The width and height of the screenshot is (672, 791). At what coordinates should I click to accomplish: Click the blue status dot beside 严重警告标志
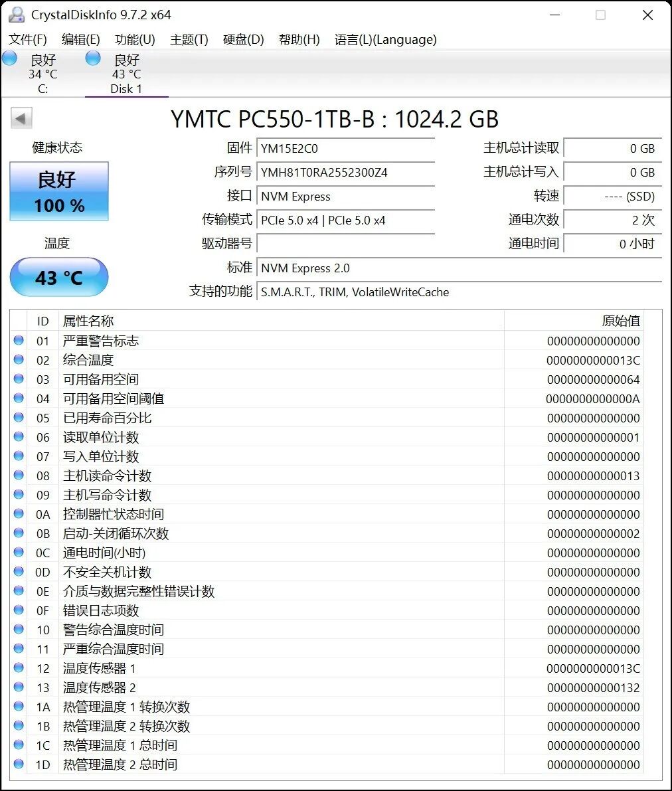tap(18, 341)
